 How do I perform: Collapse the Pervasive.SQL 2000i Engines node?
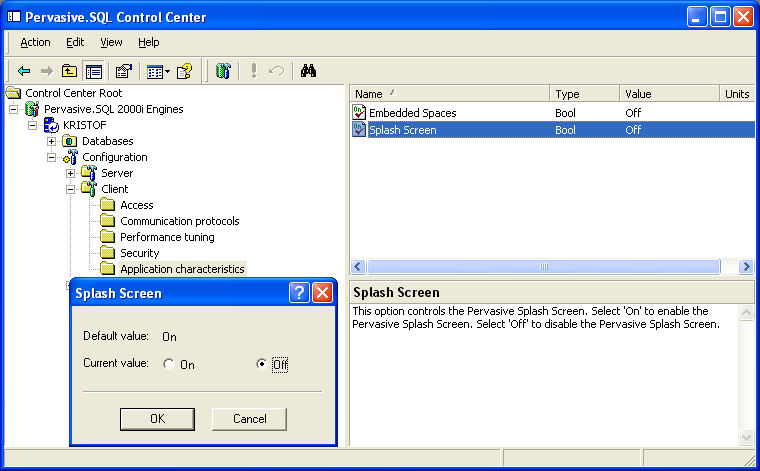click(14, 109)
